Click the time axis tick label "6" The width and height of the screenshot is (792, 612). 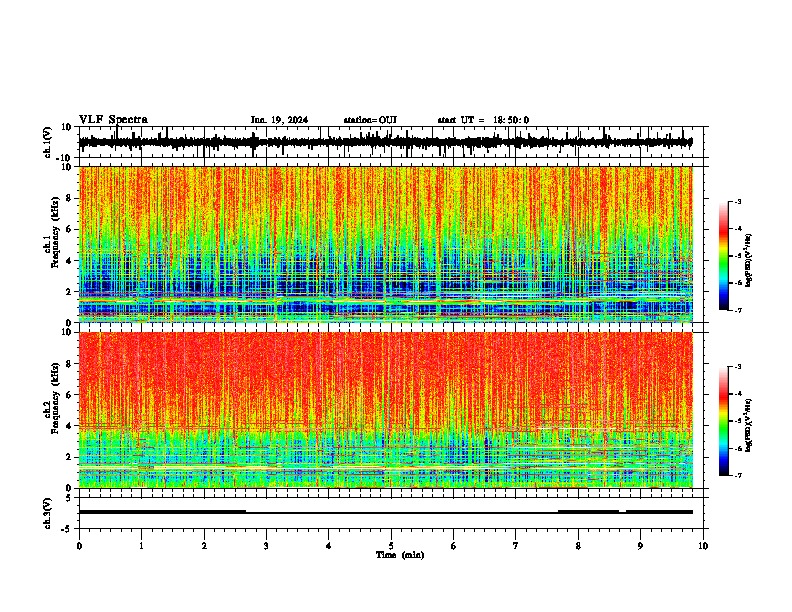tap(454, 546)
